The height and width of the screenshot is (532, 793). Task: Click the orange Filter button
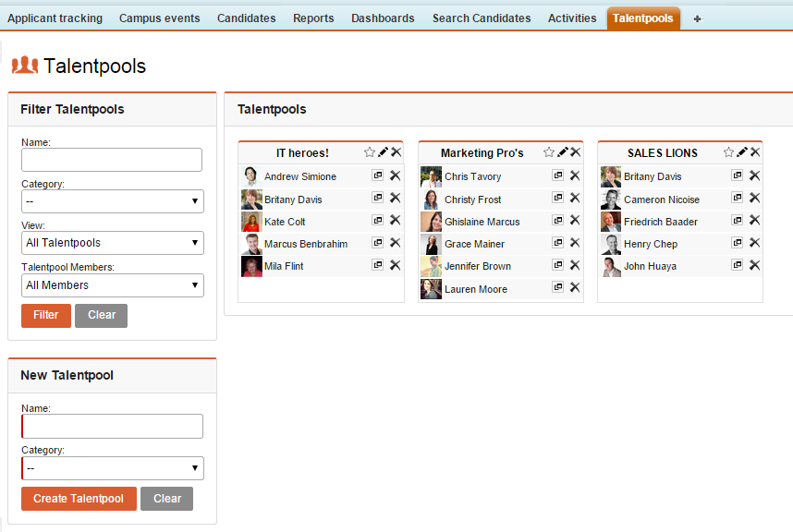46,315
